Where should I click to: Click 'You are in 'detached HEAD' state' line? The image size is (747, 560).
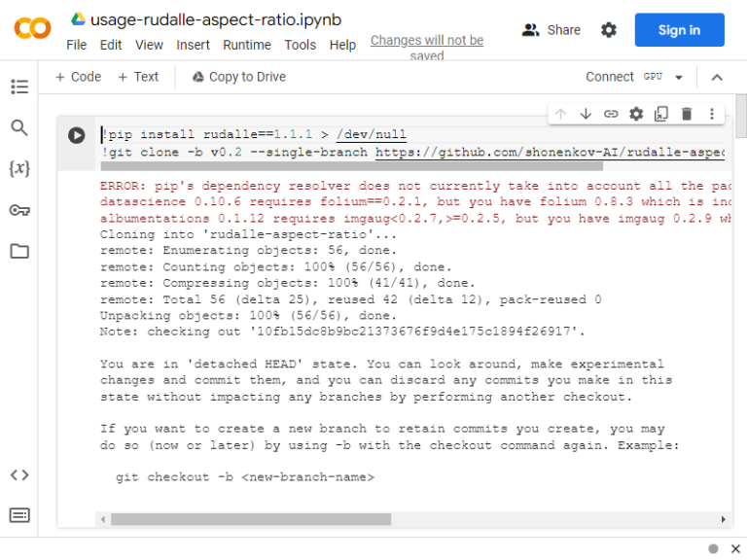pos(381,364)
